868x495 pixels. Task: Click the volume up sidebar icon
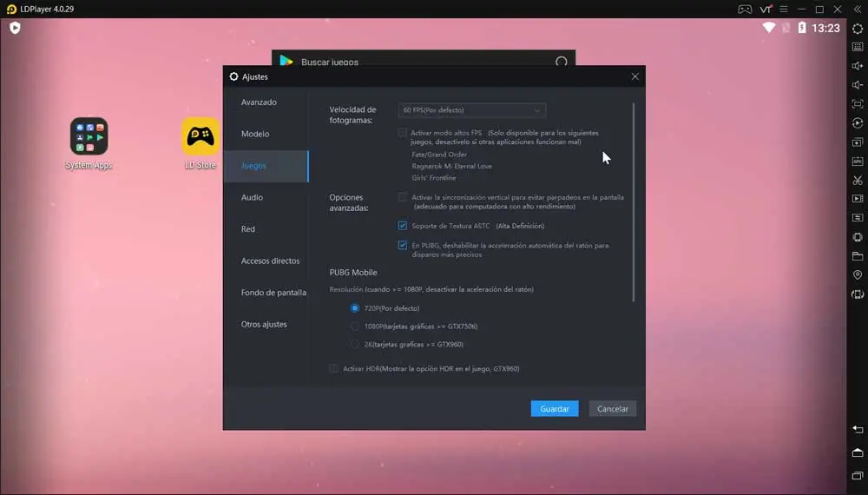pos(858,66)
